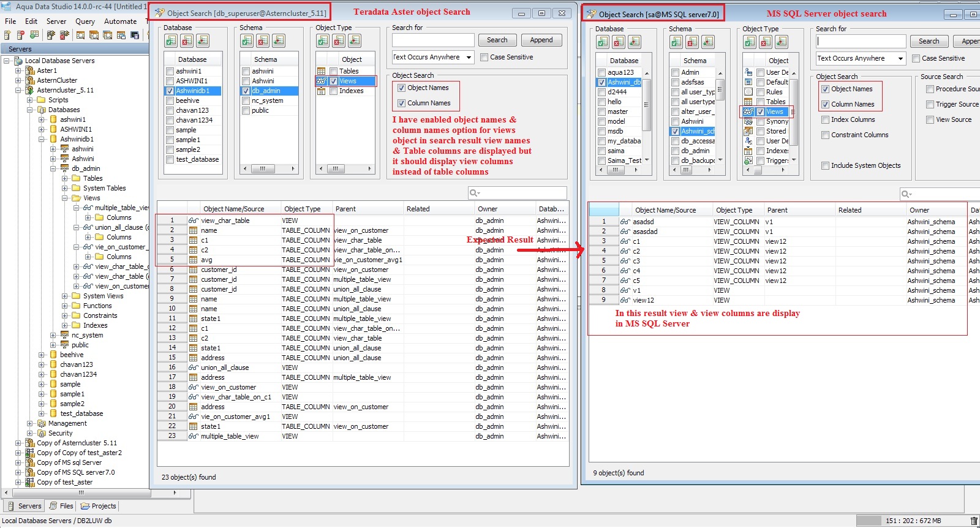
Task: Click the recycle bin icon in status bar
Action: (x=974, y=521)
